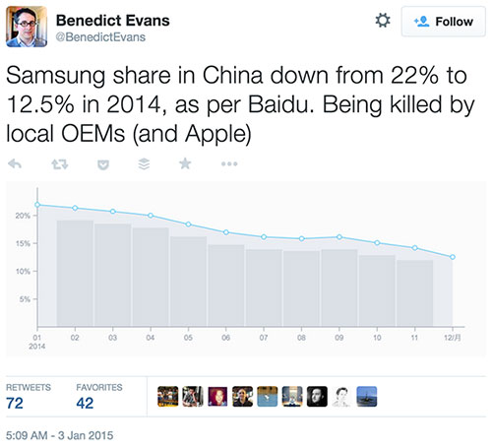The height and width of the screenshot is (448, 492).
Task: Click the first retweeter avatar thumbnail
Action: [x=168, y=397]
